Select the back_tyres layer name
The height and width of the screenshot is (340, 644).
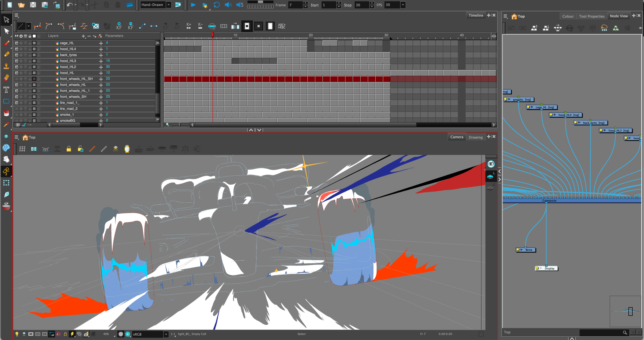(x=68, y=55)
